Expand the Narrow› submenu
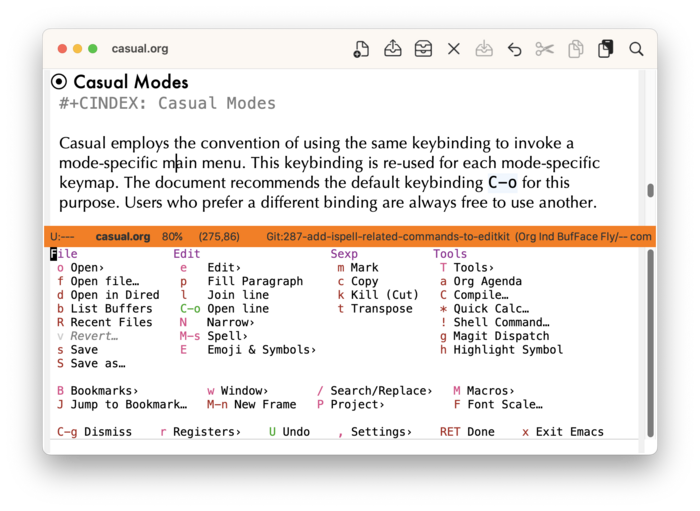This screenshot has width=700, height=511. click(x=230, y=323)
